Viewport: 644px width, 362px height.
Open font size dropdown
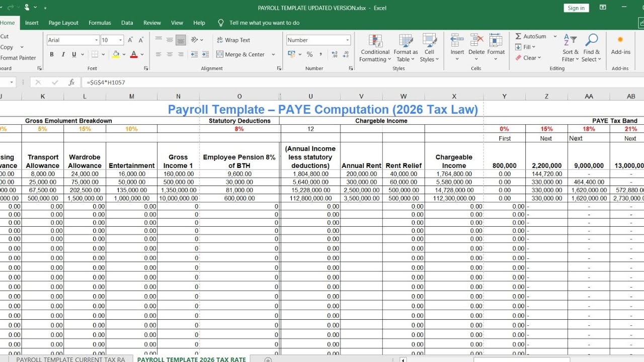[x=121, y=40]
